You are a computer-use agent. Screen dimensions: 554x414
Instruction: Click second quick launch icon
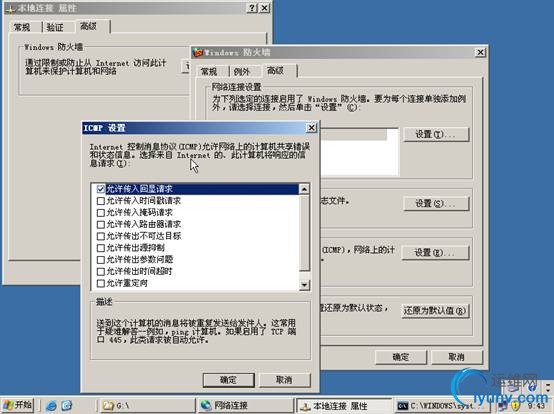click(66, 406)
